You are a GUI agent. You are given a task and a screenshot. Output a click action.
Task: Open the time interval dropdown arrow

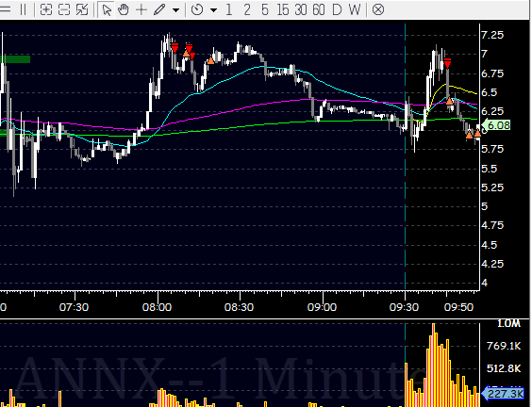(213, 10)
